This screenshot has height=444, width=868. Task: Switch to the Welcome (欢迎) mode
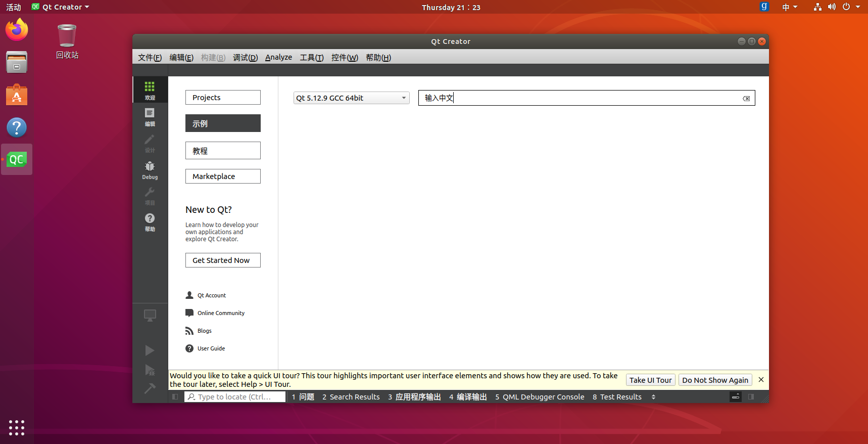click(x=150, y=90)
